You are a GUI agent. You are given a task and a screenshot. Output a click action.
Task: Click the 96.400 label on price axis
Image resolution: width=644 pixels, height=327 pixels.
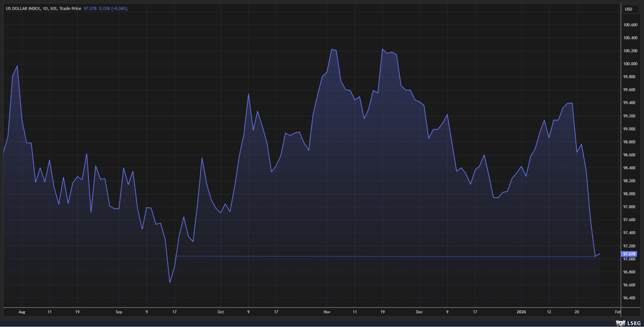click(629, 298)
